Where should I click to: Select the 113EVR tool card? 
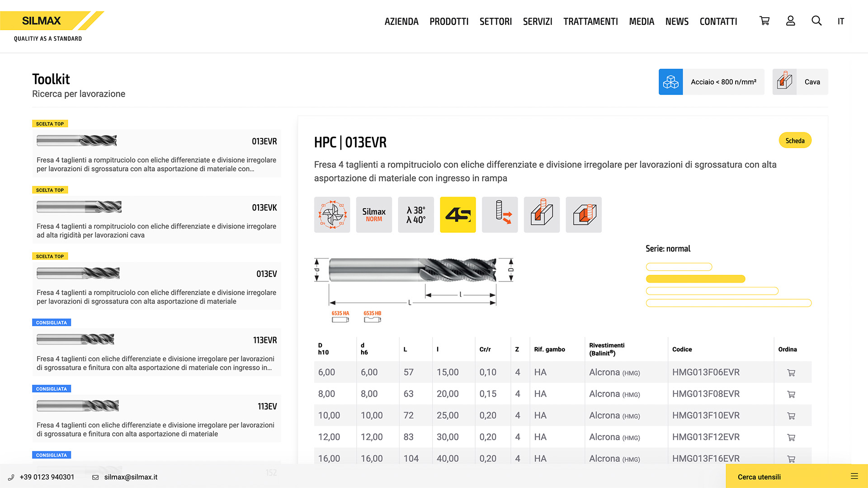pyautogui.click(x=156, y=352)
